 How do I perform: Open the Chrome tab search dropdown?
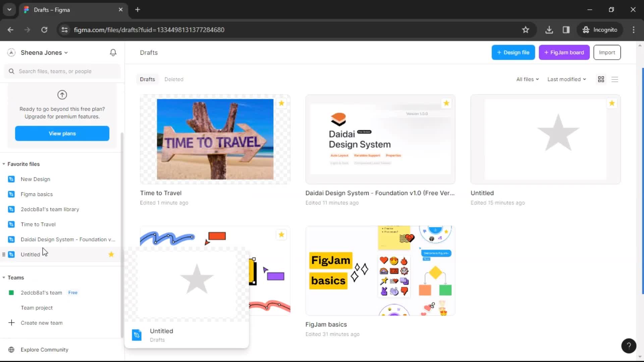(9, 10)
